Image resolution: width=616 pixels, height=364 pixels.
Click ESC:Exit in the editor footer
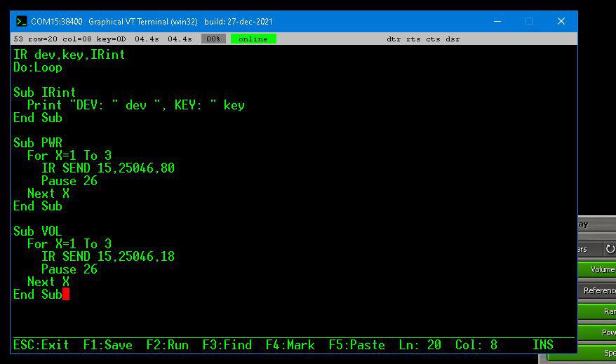pyautogui.click(x=41, y=345)
